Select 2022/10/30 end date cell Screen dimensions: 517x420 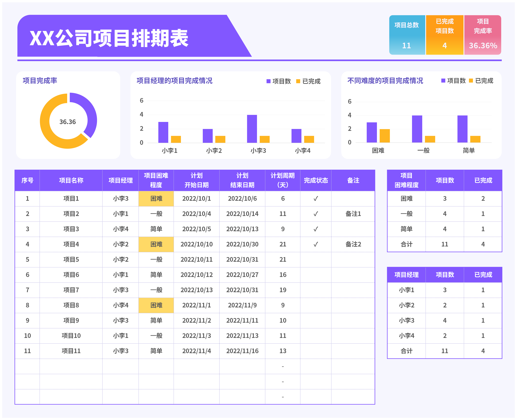242,244
